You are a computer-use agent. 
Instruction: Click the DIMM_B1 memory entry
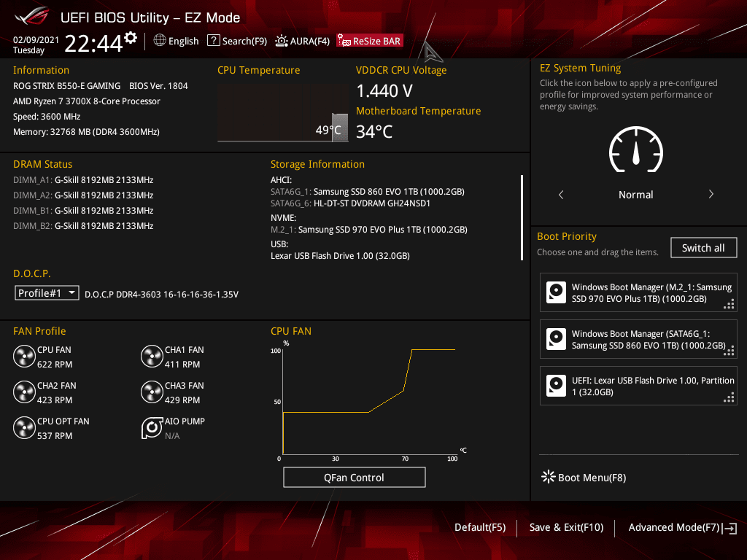click(x=83, y=211)
